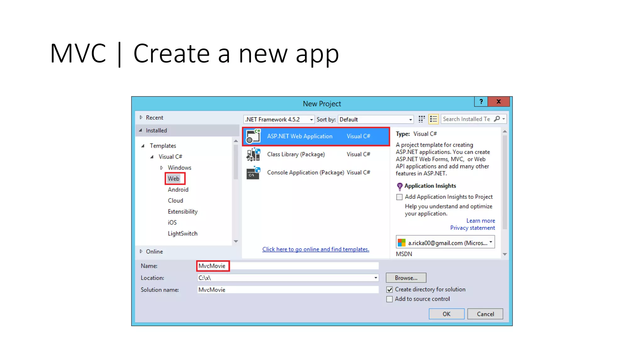Enable Add Application Insights to Project
The width and height of the screenshot is (644, 362).
(x=399, y=197)
